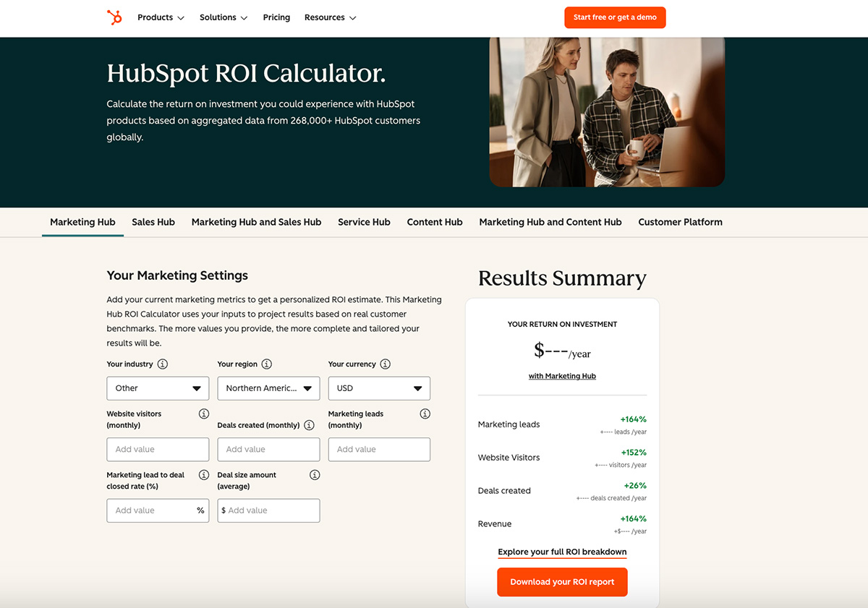The image size is (868, 608).
Task: Open Explore your full ROI breakdown link
Action: pyautogui.click(x=562, y=552)
